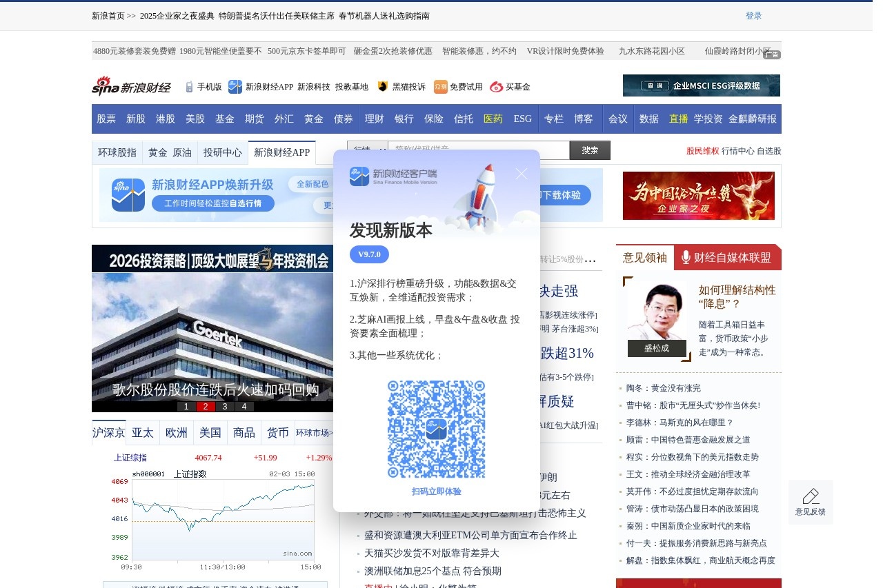Click ad text 4880元装修套装免费赠
This screenshot has width=883, height=588.
pyautogui.click(x=135, y=51)
